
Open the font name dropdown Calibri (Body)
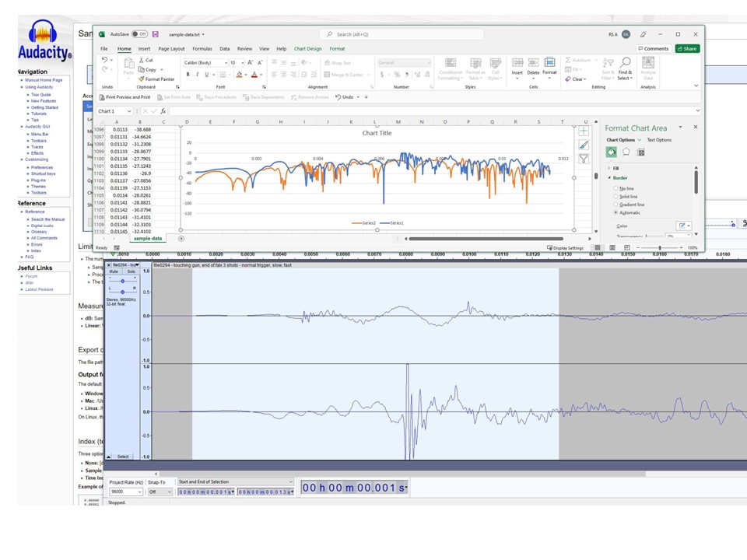tap(226, 63)
